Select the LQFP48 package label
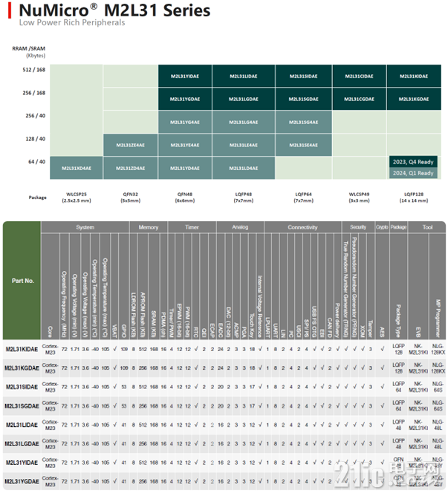This screenshot has width=448, height=493. [244, 197]
